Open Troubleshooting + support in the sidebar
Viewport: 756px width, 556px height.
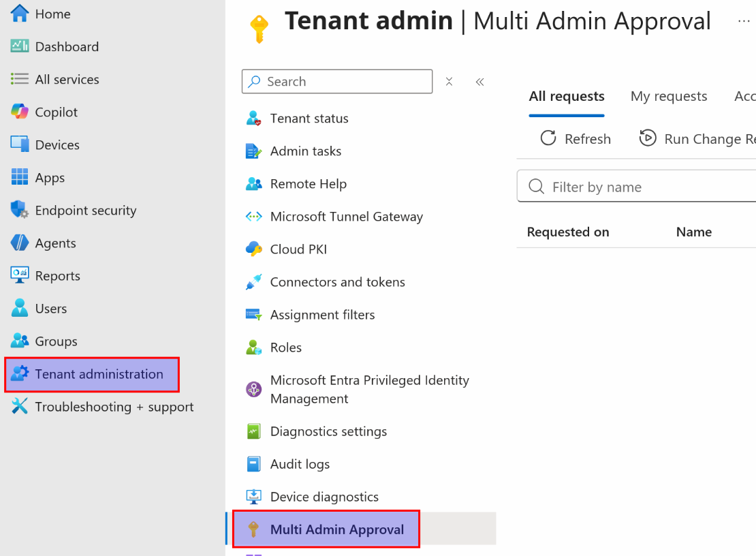tap(114, 407)
